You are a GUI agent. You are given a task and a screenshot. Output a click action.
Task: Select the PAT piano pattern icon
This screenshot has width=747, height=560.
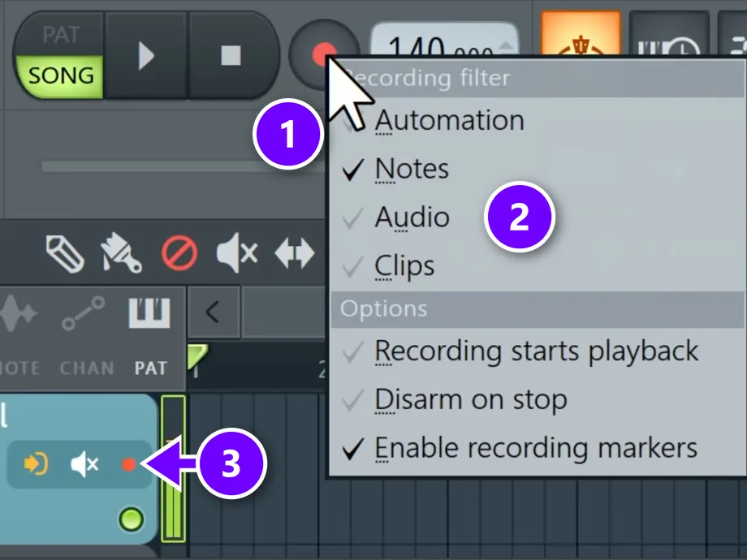pyautogui.click(x=149, y=312)
